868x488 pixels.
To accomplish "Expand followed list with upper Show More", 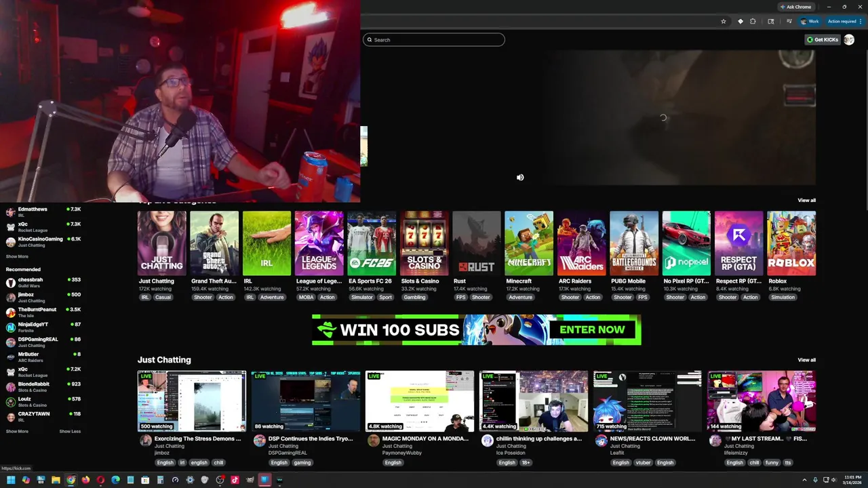I will [17, 256].
